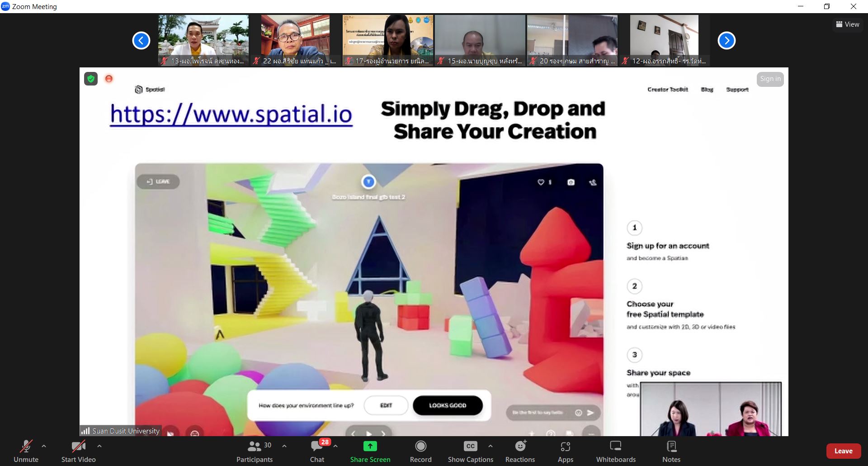Screen dimensions: 868x466
Task: Show Captions CC button
Action: pos(471,451)
